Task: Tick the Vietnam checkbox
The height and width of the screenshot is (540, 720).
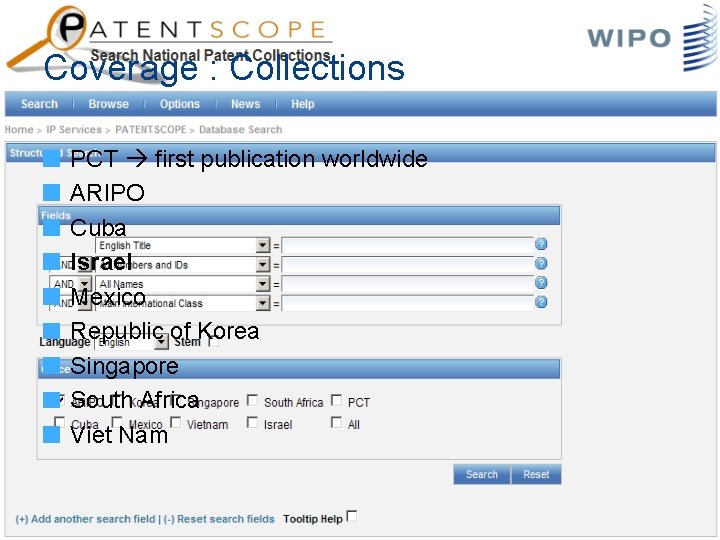Action: point(175,422)
